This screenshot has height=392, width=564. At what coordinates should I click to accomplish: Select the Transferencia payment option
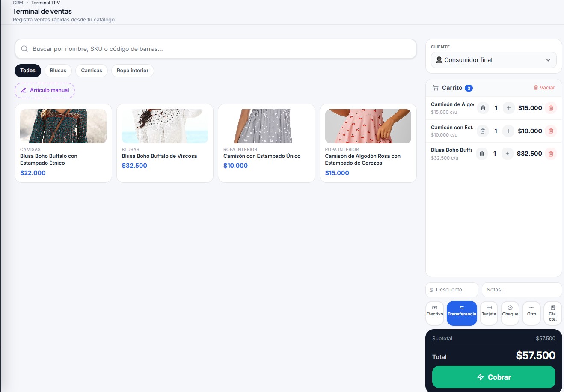click(462, 313)
